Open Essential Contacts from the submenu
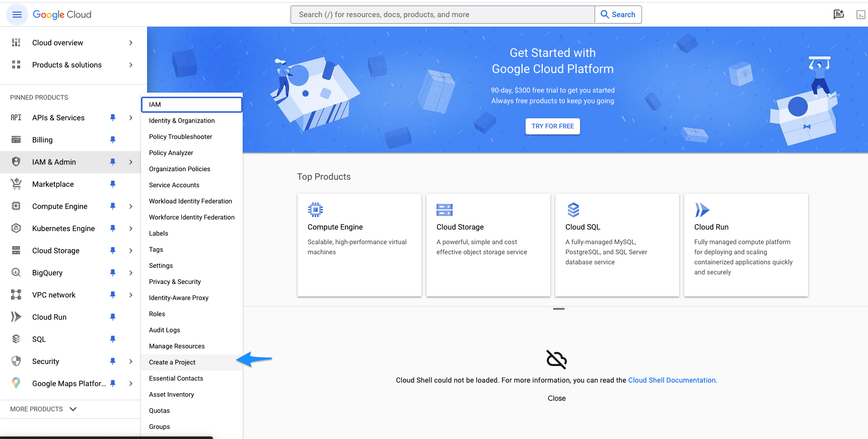The height and width of the screenshot is (439, 868). (191, 379)
